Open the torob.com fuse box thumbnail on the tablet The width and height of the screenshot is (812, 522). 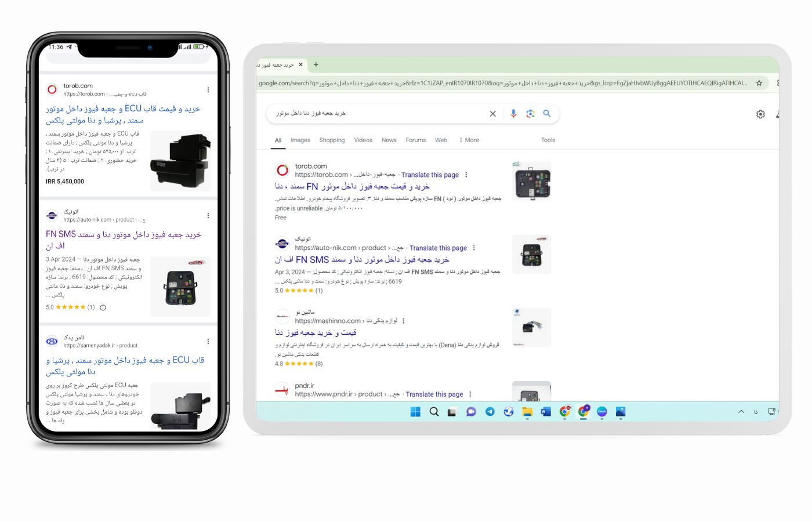532,181
